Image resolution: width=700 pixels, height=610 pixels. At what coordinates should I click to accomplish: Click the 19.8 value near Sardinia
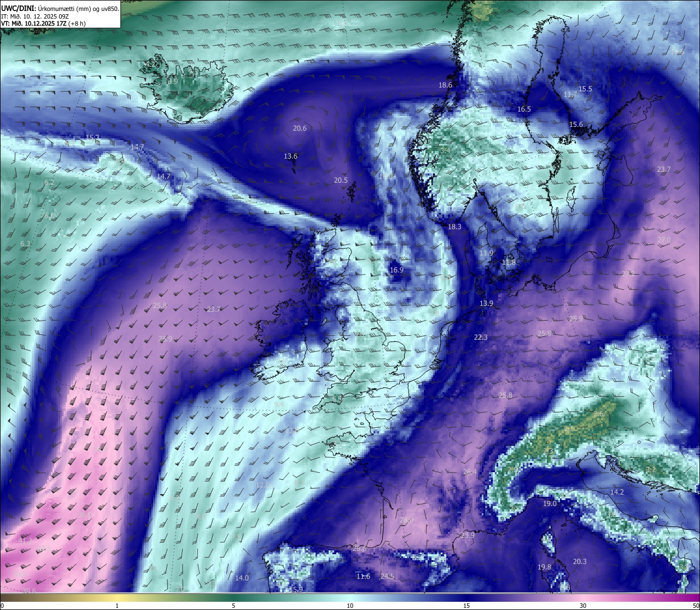(544, 567)
